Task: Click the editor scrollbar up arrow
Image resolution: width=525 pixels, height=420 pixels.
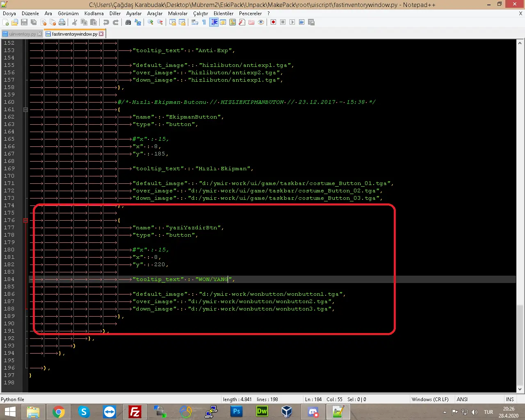Action: [x=520, y=43]
